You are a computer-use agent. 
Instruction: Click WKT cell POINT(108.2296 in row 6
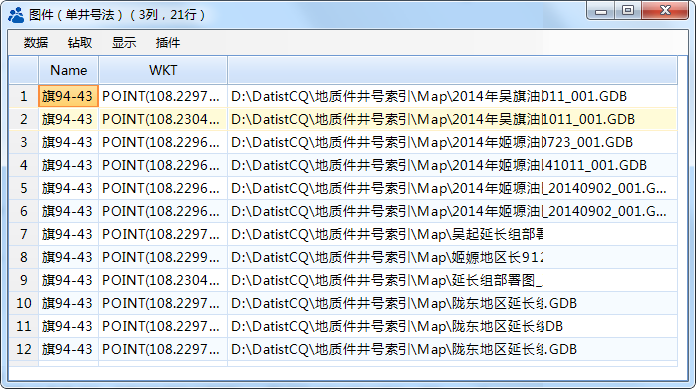coord(163,211)
